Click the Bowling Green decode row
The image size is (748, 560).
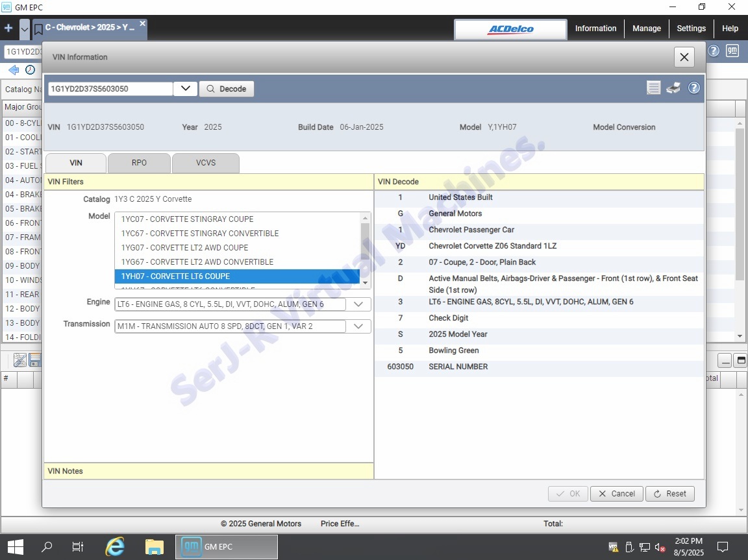click(x=539, y=350)
